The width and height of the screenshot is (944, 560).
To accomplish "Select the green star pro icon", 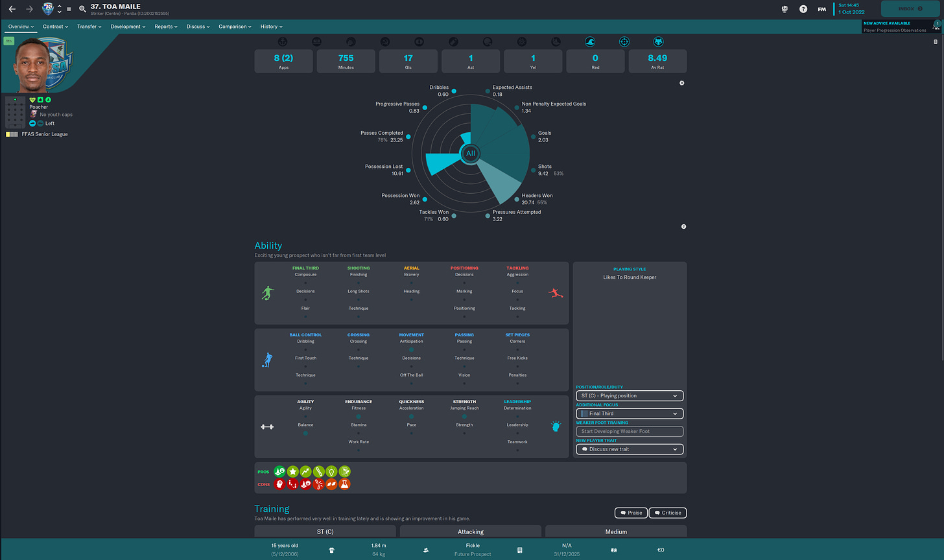I will pos(292,472).
